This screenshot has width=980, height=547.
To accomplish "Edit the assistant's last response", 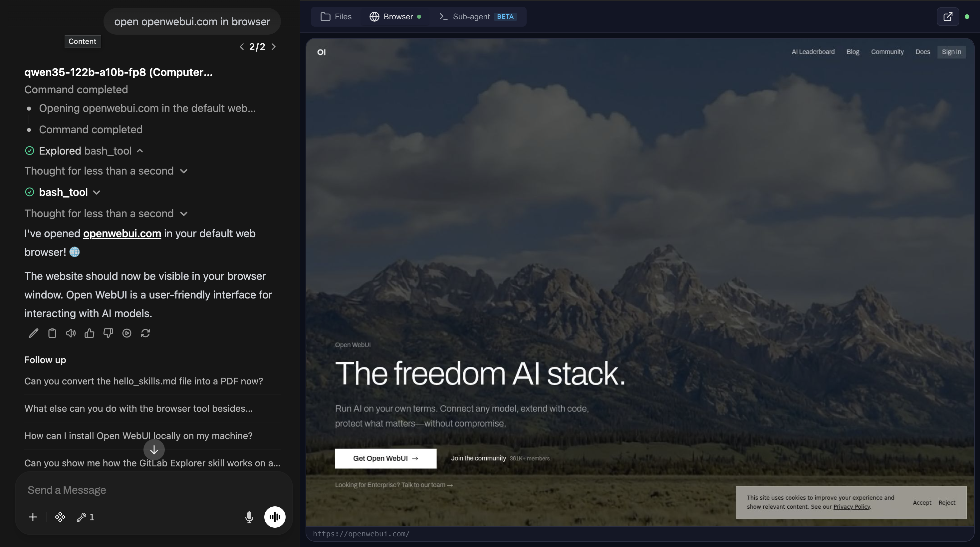I will point(33,333).
